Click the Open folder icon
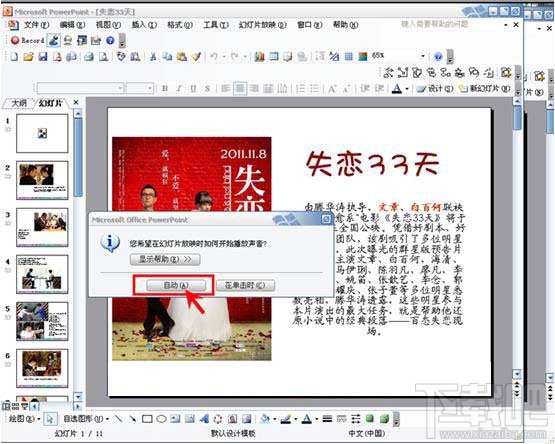The height and width of the screenshot is (444, 555). coord(28,56)
